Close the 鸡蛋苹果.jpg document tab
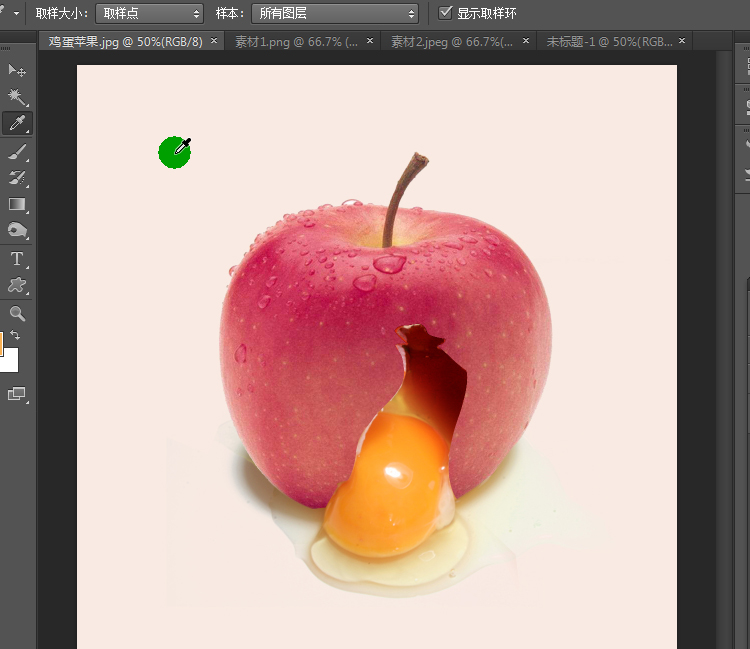This screenshot has height=649, width=750. [x=214, y=41]
